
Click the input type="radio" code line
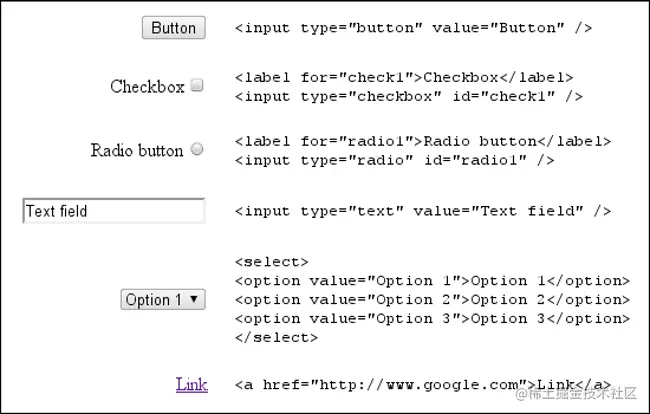395,159
